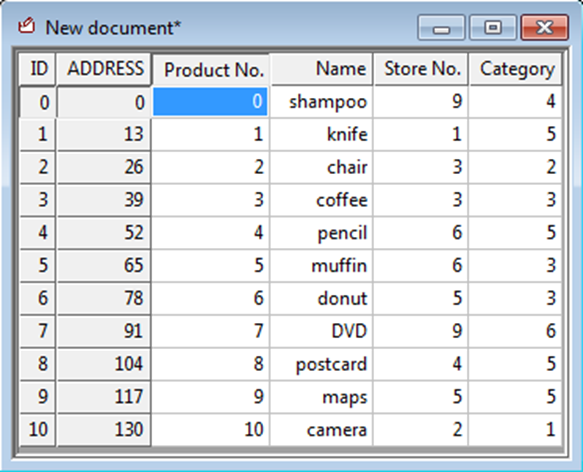Image resolution: width=583 pixels, height=472 pixels.
Task: Select the 'camera' name cell
Action: pos(321,429)
